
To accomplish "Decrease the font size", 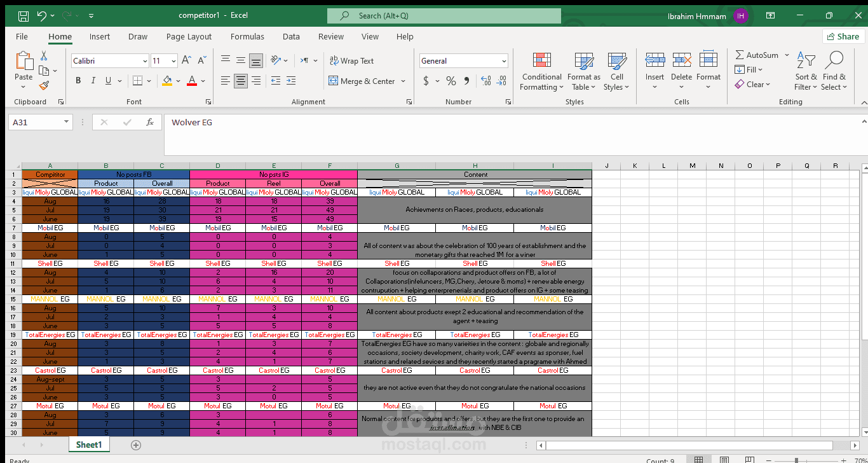I will (x=202, y=60).
